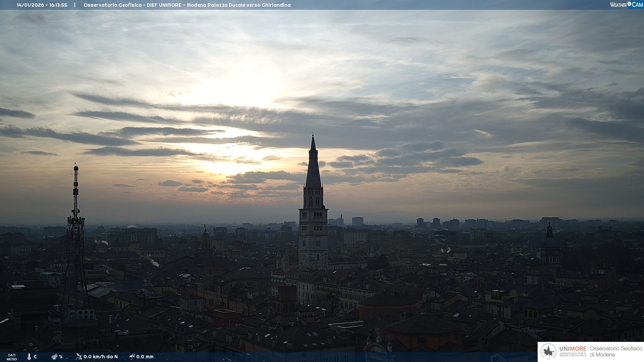Click the lattice antenna tower top

pyautogui.click(x=76, y=167)
